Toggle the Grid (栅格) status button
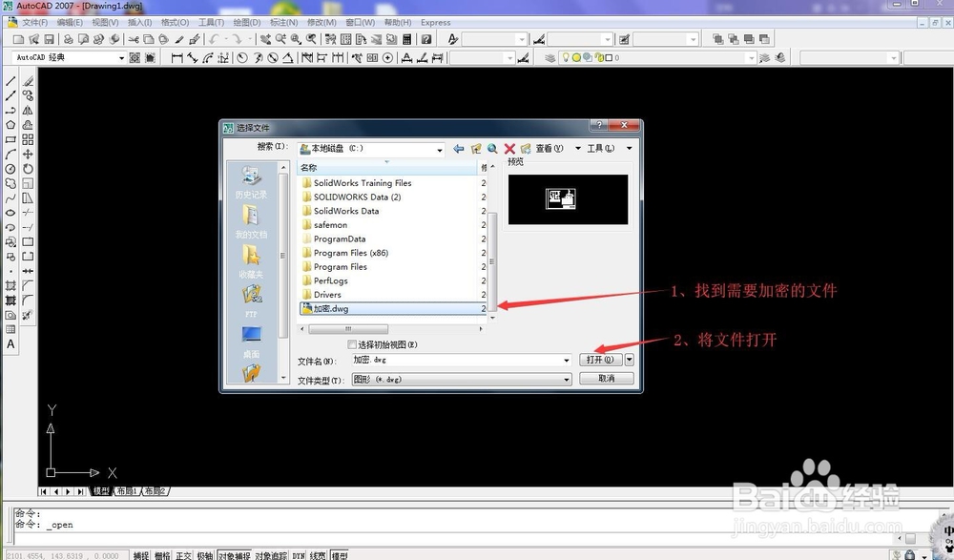 click(x=162, y=555)
